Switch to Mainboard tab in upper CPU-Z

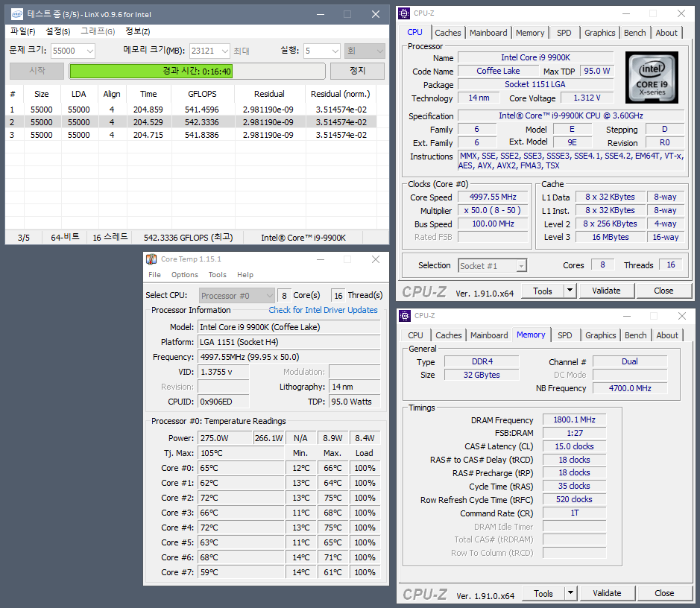tap(488, 33)
